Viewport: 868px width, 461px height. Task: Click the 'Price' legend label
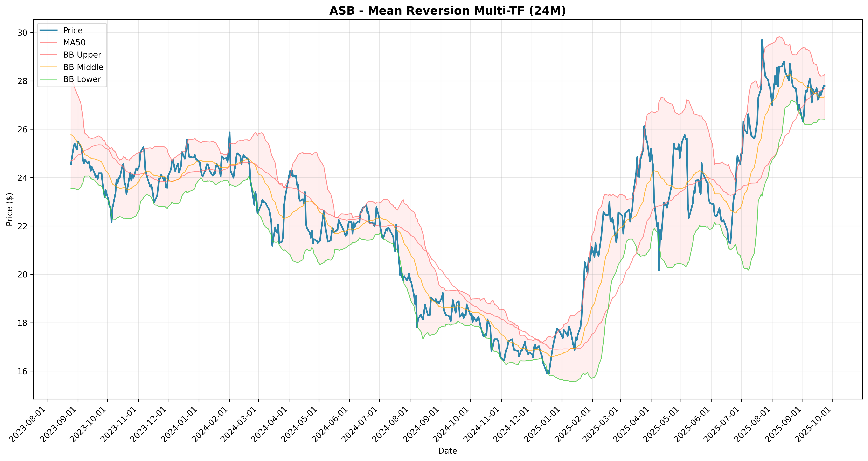[x=73, y=30]
